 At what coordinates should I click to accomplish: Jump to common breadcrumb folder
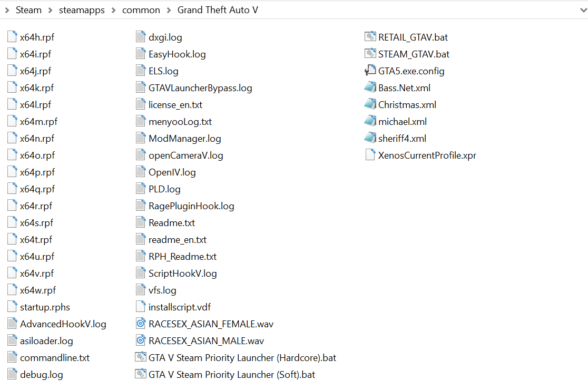coord(141,10)
